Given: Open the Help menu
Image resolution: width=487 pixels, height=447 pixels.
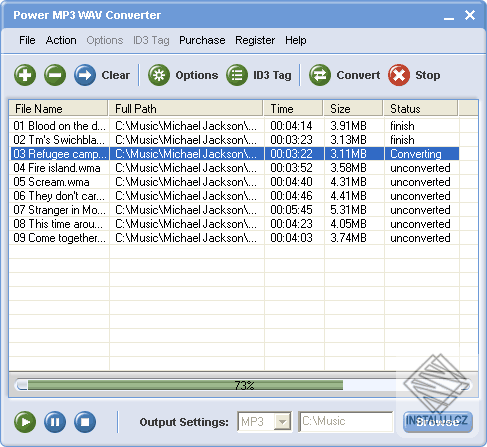Looking at the screenshot, I should (296, 40).
